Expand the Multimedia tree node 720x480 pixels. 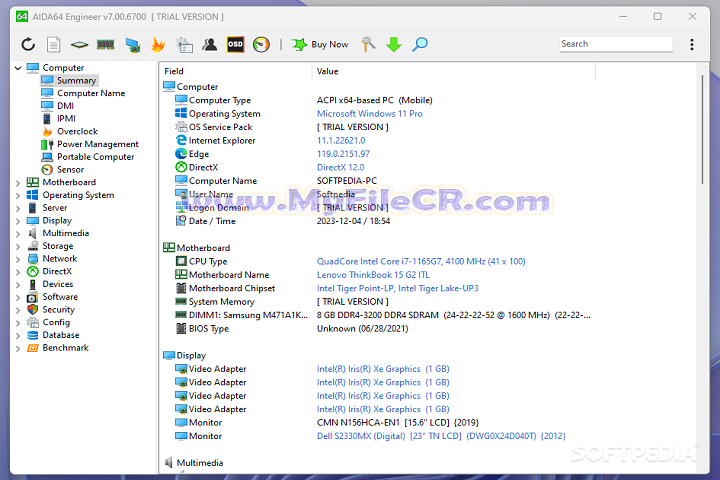[x=18, y=234]
